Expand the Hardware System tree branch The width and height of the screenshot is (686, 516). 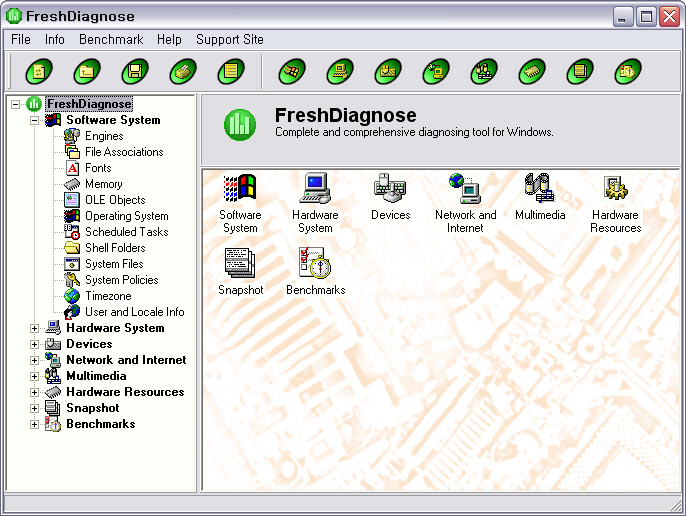click(35, 328)
